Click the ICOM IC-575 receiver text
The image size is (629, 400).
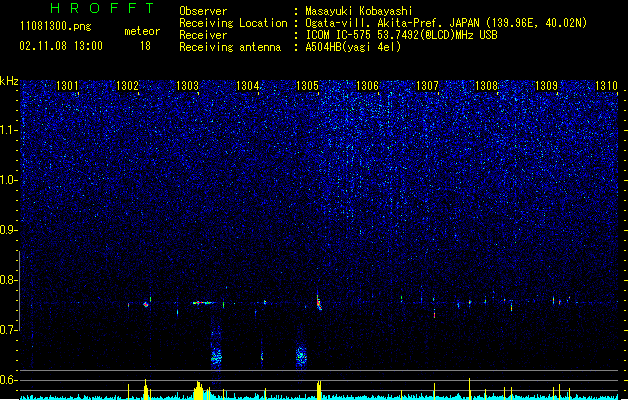401,35
